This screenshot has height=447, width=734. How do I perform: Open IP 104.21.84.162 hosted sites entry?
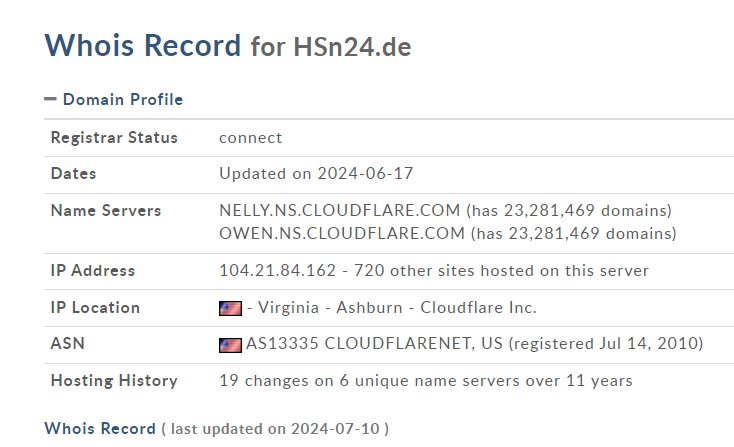coord(434,271)
